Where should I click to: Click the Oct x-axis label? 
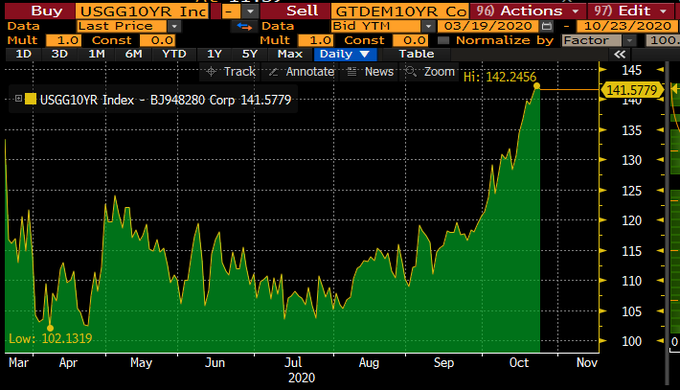[x=519, y=362]
